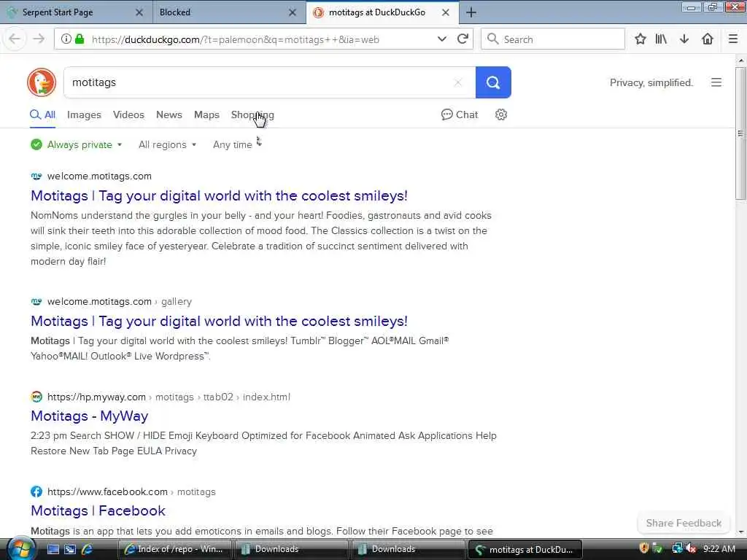Screen dimensions: 747x560
Task: Click motitags at DuckDu... taskbar button
Action: pos(525,549)
